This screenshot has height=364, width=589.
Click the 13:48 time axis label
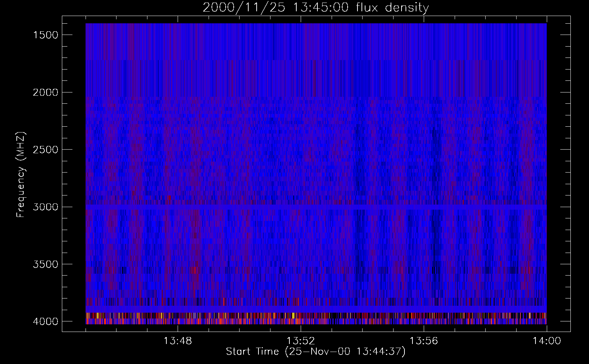pos(178,341)
